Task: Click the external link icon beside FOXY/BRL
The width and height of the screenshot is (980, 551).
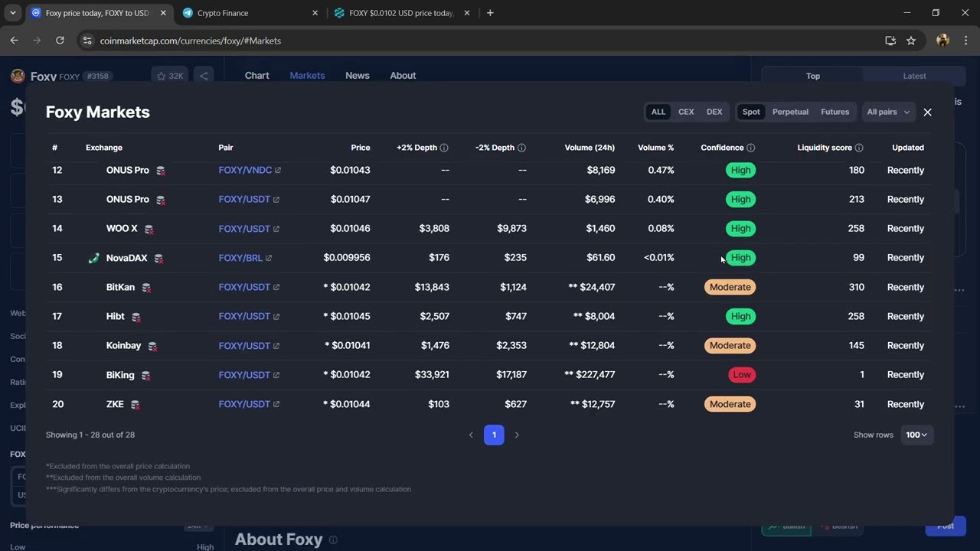Action: tap(269, 258)
